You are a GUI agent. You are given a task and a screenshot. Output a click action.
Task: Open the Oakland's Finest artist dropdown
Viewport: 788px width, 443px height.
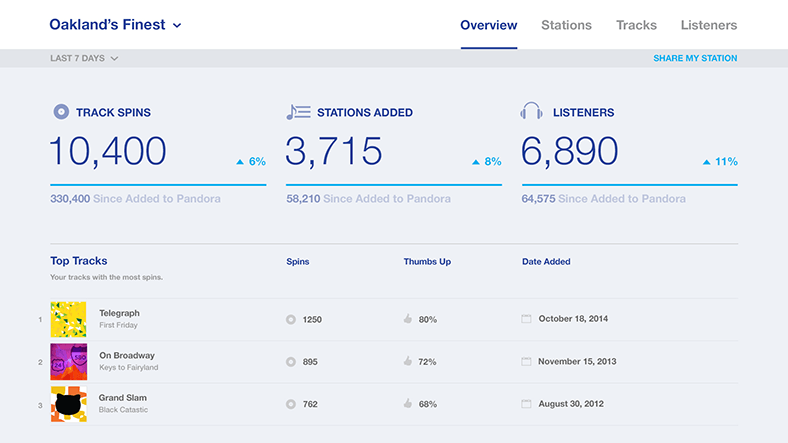pyautogui.click(x=116, y=25)
